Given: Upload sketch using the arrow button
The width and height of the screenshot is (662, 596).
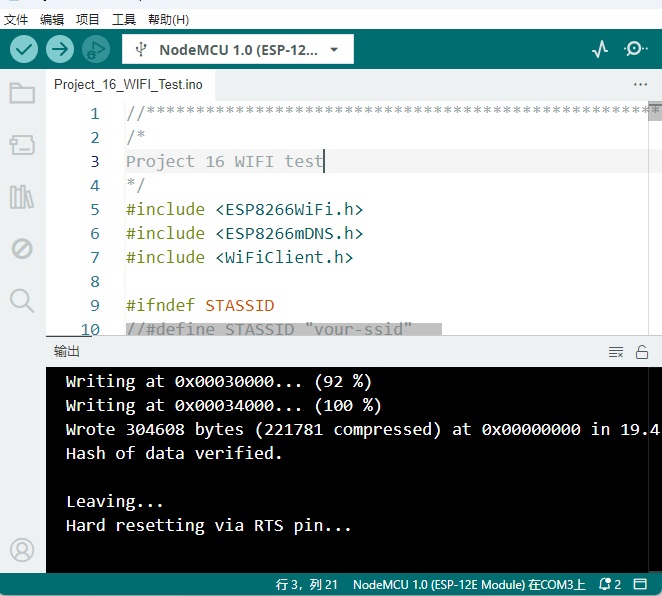Looking at the screenshot, I should pyautogui.click(x=60, y=49).
